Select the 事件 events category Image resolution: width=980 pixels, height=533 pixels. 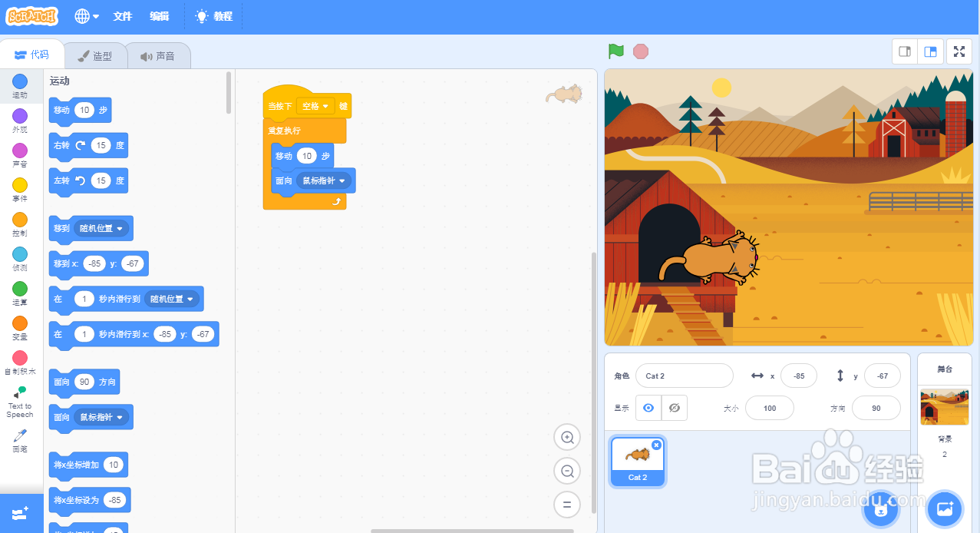[20, 190]
